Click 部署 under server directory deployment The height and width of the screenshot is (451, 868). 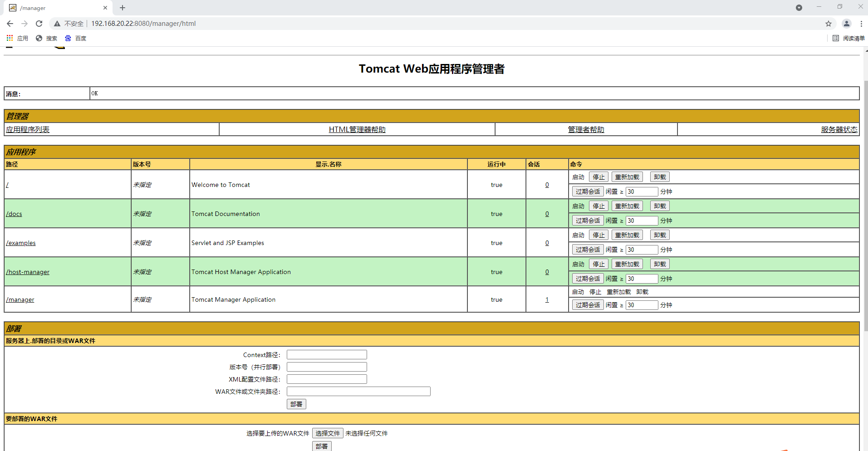tap(296, 404)
